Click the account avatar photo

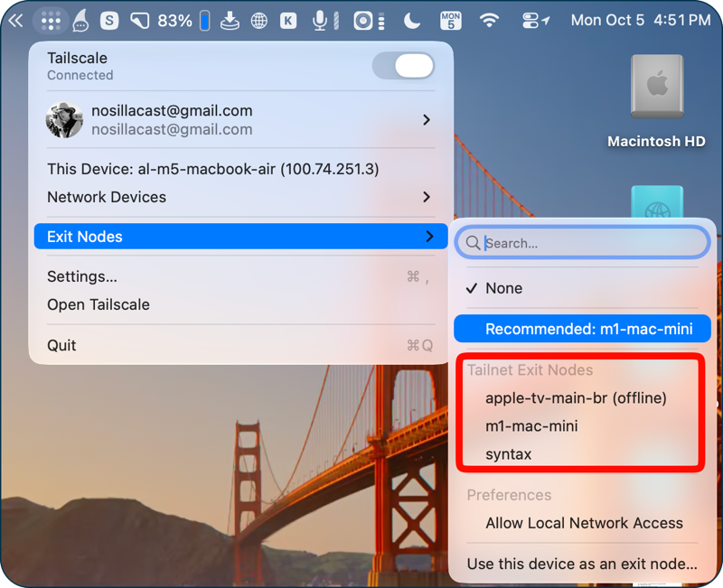[x=64, y=120]
